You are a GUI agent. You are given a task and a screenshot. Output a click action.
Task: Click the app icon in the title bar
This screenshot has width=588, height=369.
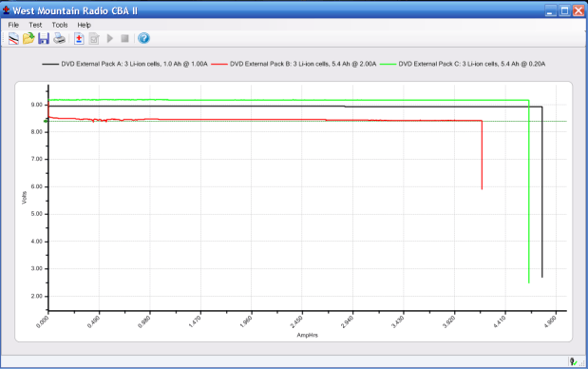point(6,10)
